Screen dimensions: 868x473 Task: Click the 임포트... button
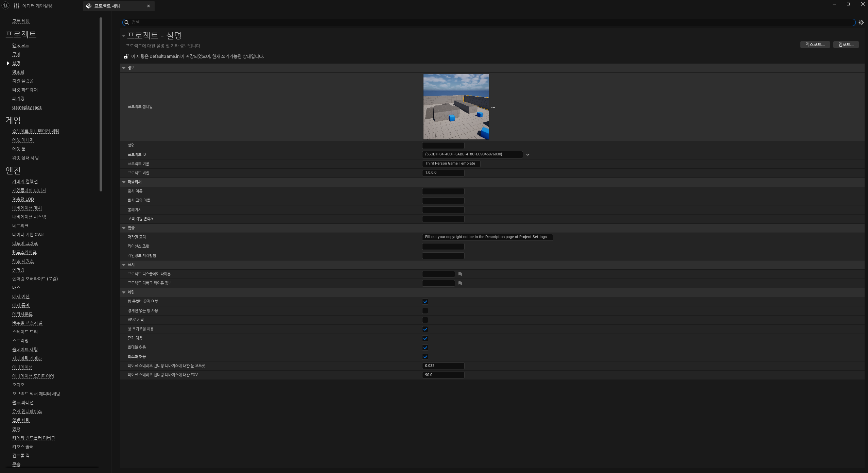846,45
